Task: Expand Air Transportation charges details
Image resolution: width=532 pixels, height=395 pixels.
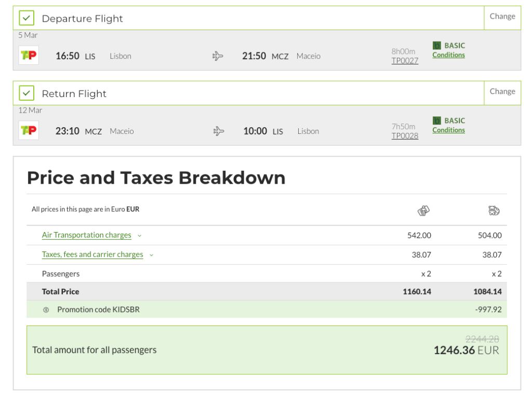Action: 86,235
